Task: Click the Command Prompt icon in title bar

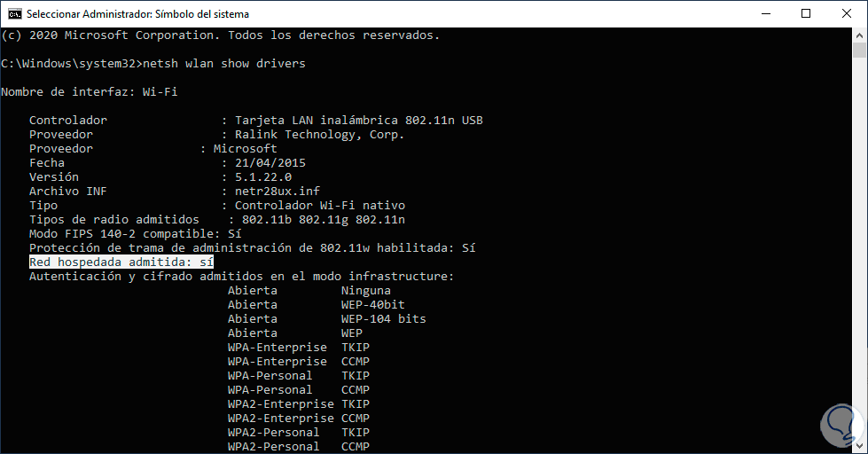Action: pyautogui.click(x=14, y=14)
